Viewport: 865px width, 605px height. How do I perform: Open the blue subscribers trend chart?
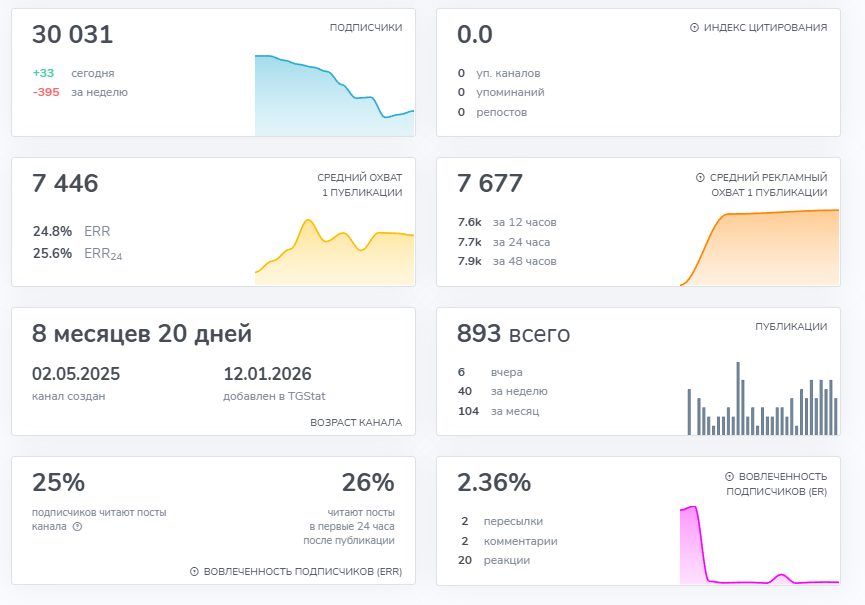coord(334,96)
